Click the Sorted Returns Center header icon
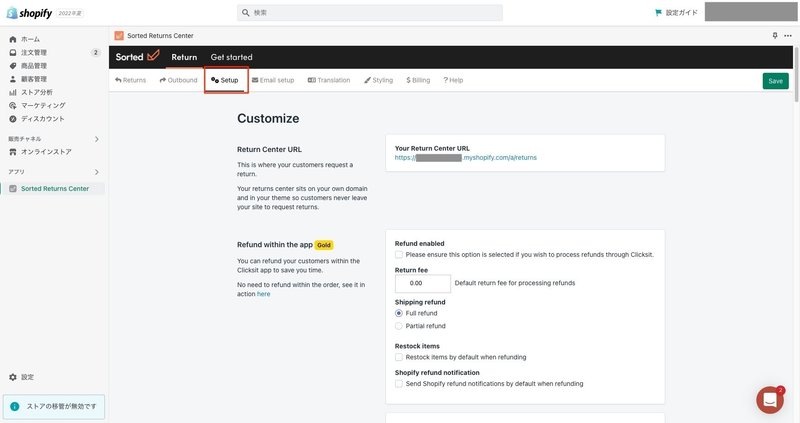Image resolution: width=800 pixels, height=423 pixels. [x=119, y=36]
